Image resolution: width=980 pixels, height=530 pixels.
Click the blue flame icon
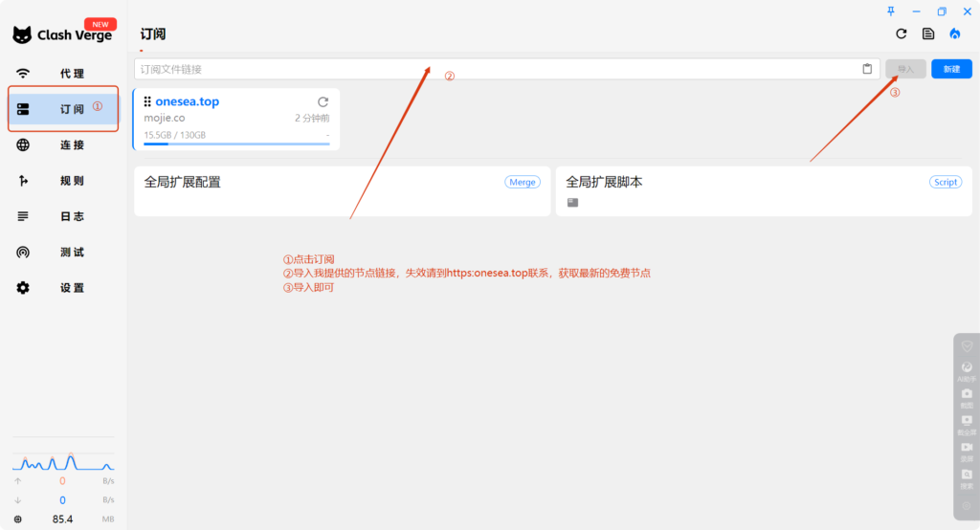click(x=955, y=33)
